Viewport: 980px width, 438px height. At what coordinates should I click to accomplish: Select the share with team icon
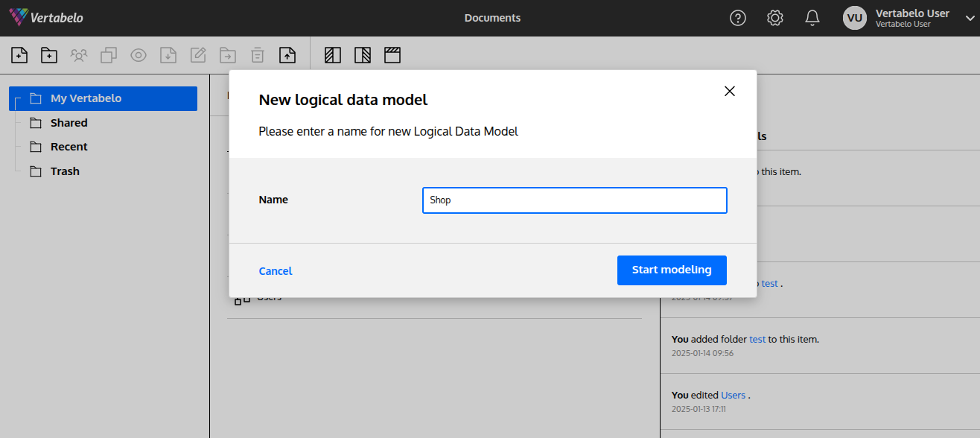(x=79, y=54)
